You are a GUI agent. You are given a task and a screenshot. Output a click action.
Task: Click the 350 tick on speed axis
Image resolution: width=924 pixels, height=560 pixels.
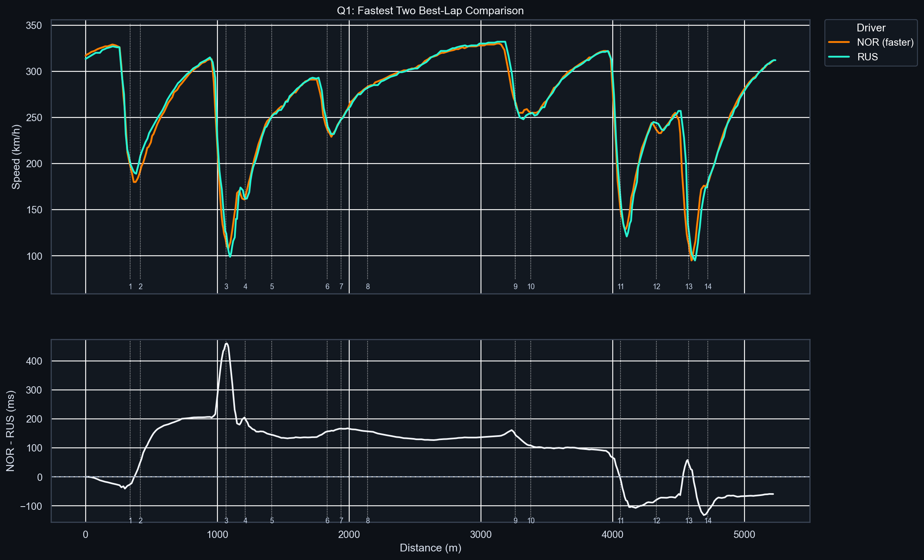point(34,26)
